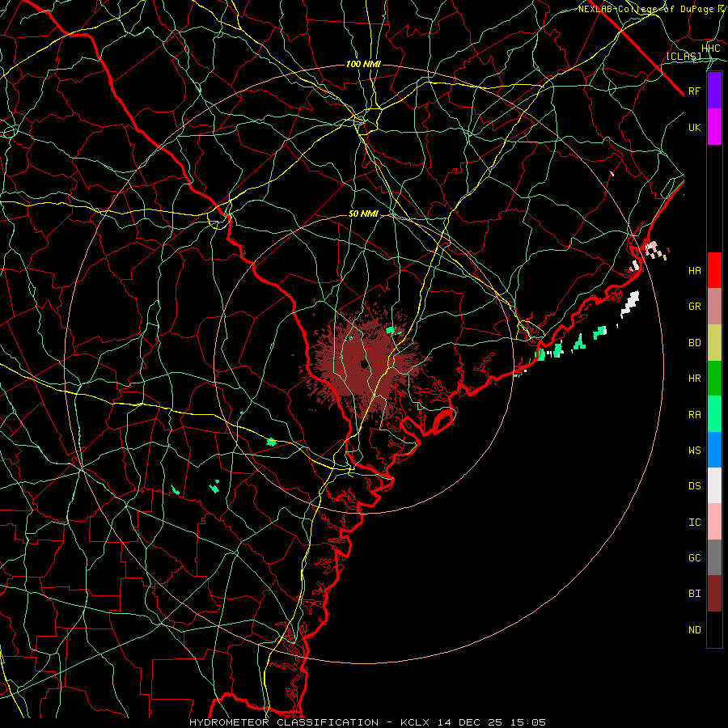728x728 pixels.
Task: Click the RF purple legend swatch
Action: pos(714,91)
